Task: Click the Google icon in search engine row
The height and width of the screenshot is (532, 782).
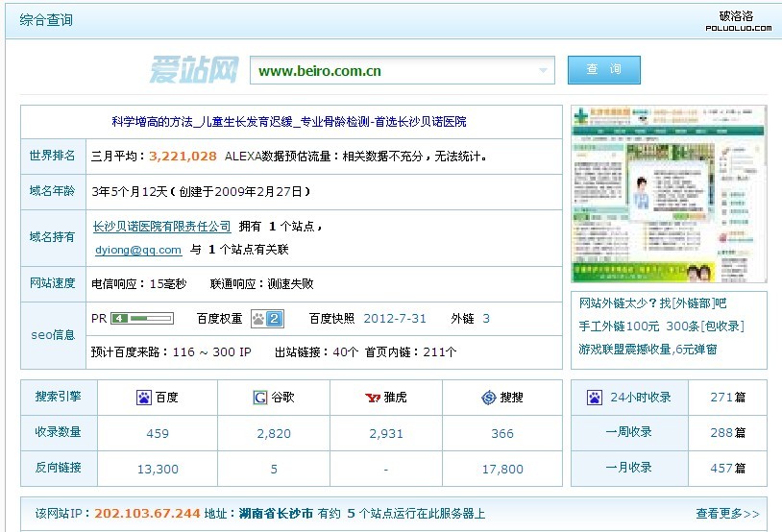Action: point(259,398)
